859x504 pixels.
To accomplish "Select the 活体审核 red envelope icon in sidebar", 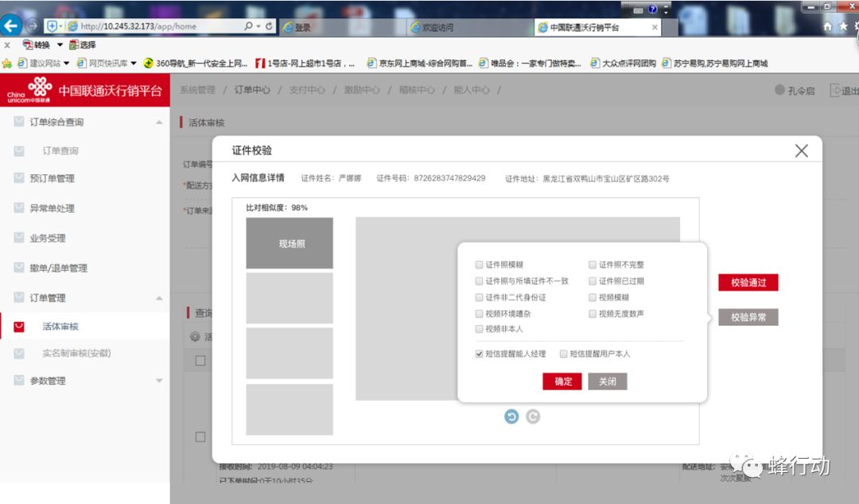I will point(17,326).
